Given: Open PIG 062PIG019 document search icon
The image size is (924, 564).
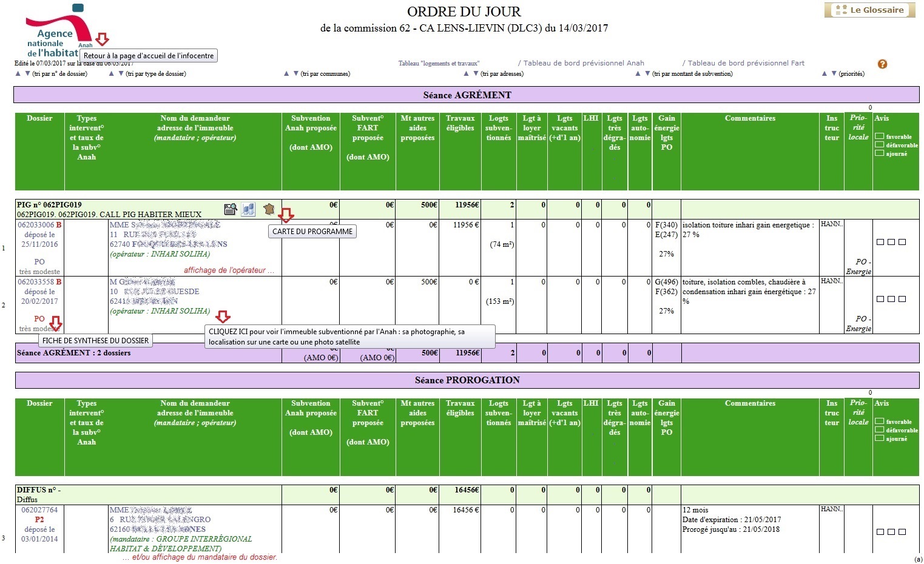Looking at the screenshot, I should [x=231, y=209].
